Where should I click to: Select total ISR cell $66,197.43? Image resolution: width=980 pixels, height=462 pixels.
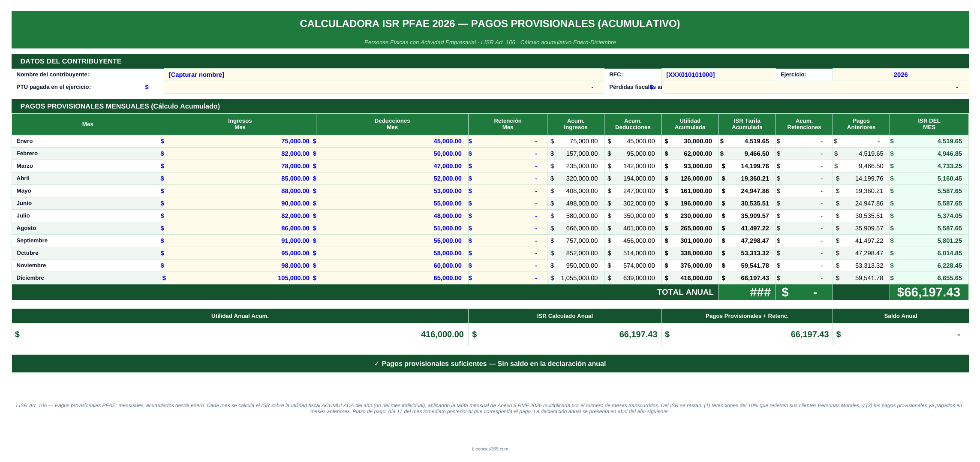(929, 292)
